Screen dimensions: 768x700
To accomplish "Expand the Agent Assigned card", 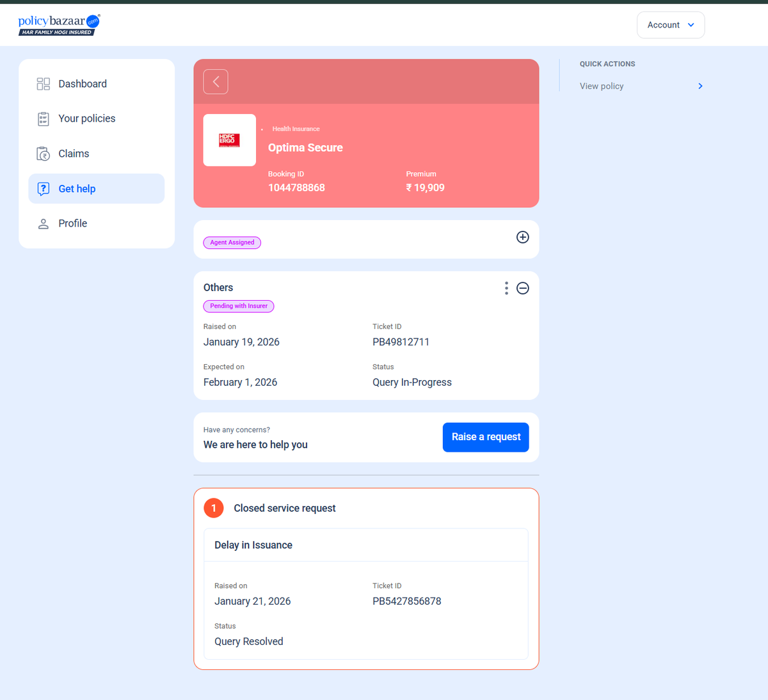I will coord(523,237).
